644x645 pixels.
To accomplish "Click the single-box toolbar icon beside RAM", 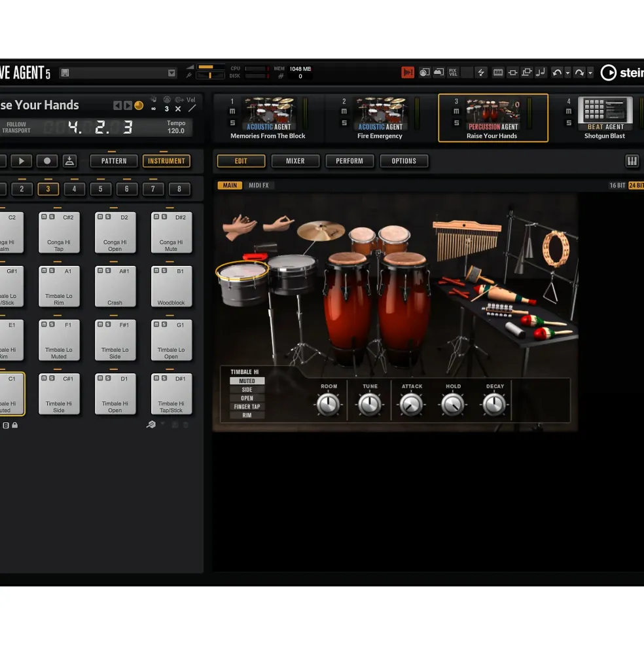I will tap(512, 73).
